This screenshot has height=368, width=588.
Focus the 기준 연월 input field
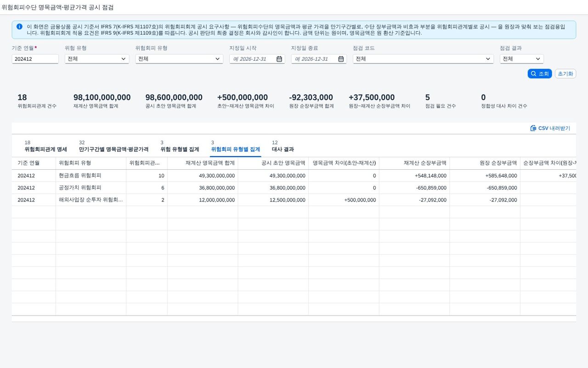35,59
